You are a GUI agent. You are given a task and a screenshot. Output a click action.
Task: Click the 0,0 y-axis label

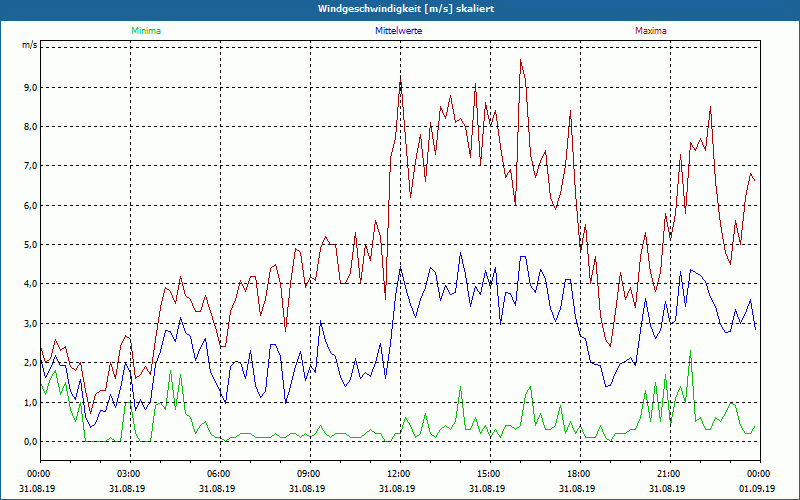pyautogui.click(x=31, y=441)
